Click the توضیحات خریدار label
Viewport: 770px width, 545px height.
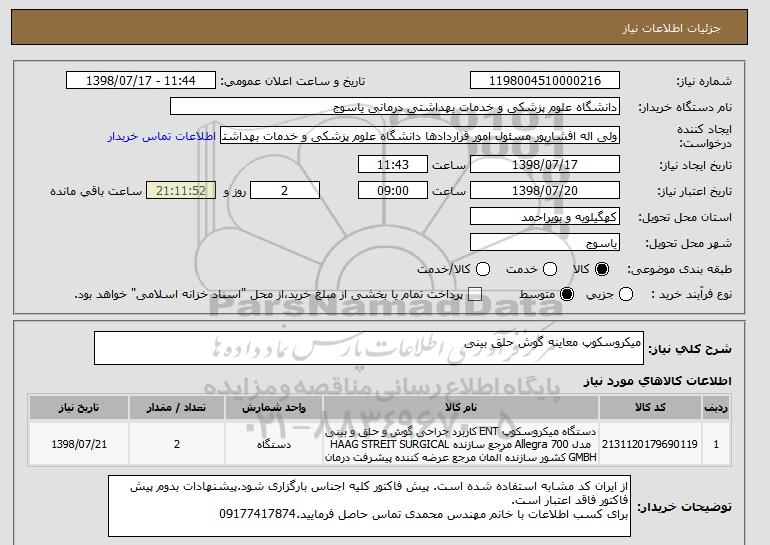tap(685, 506)
